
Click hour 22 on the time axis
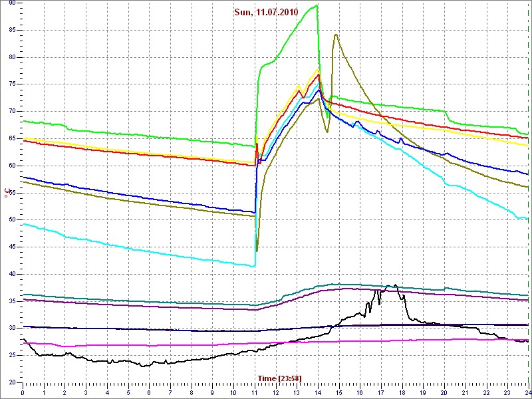[486, 392]
